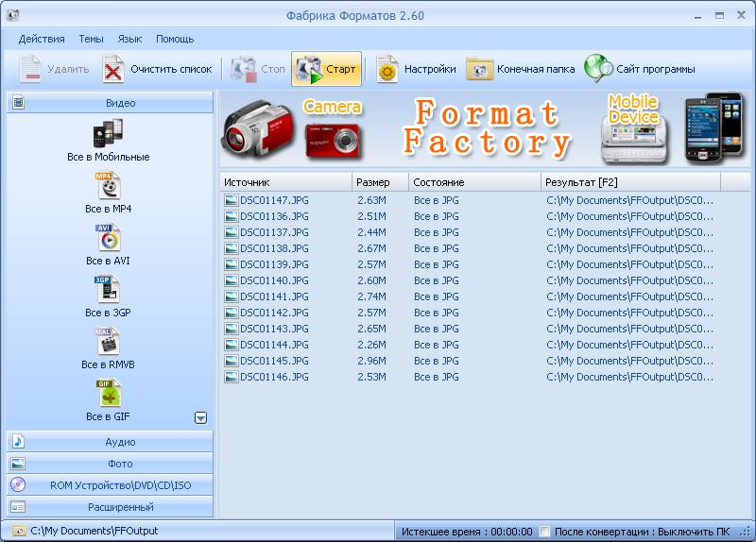
Task: Maximize the Фабрика Форматов window
Action: pyautogui.click(x=719, y=15)
